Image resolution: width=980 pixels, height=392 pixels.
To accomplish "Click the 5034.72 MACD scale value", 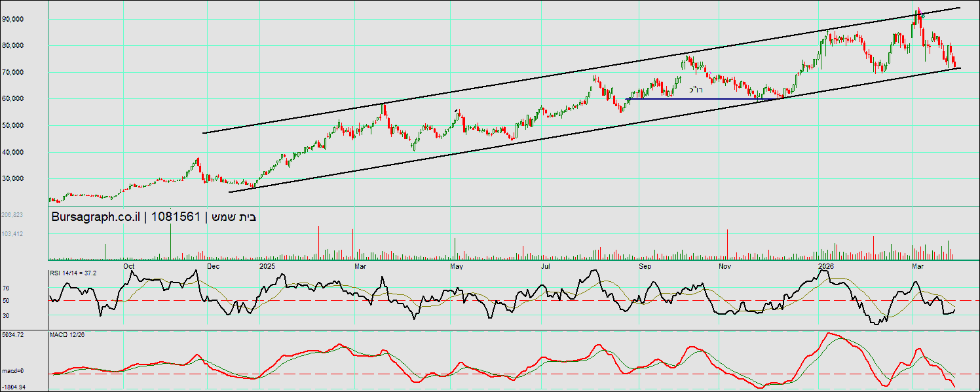I will coord(12,334).
